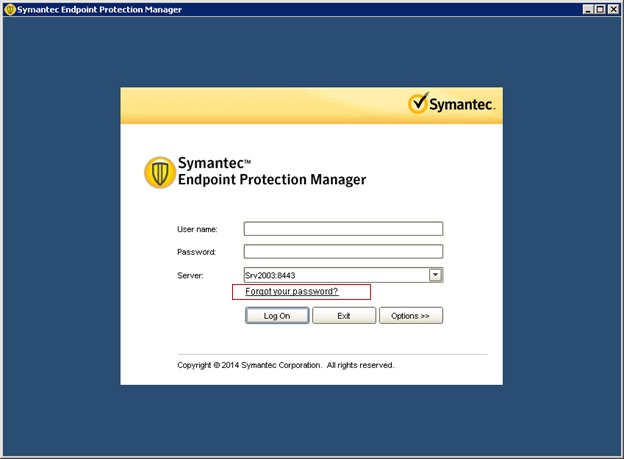Image resolution: width=624 pixels, height=459 pixels.
Task: Click the 'Server:' label
Action: [190, 275]
